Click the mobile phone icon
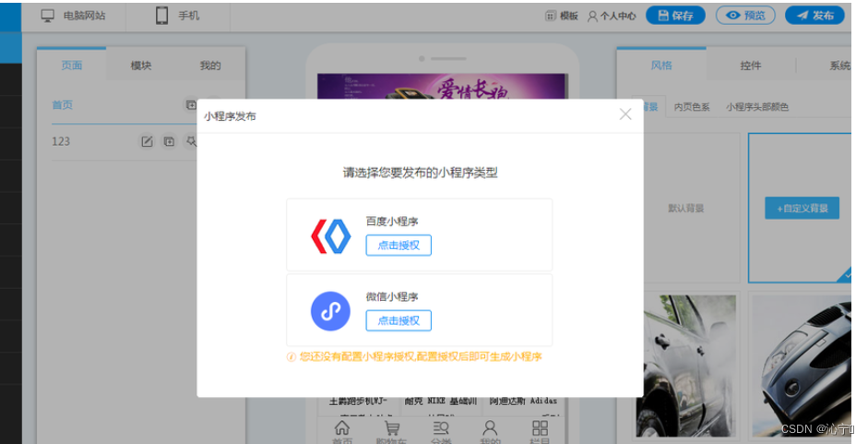This screenshot has width=868, height=444. point(161,16)
